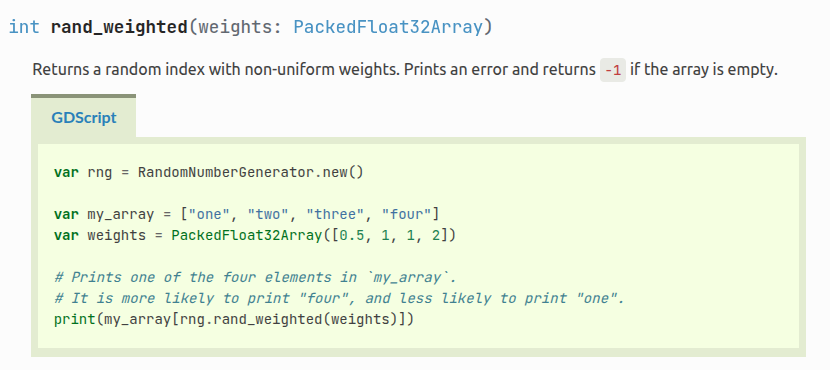The width and height of the screenshot is (830, 370).
Task: Click the 0.5 weight value
Action: pyautogui.click(x=352, y=235)
